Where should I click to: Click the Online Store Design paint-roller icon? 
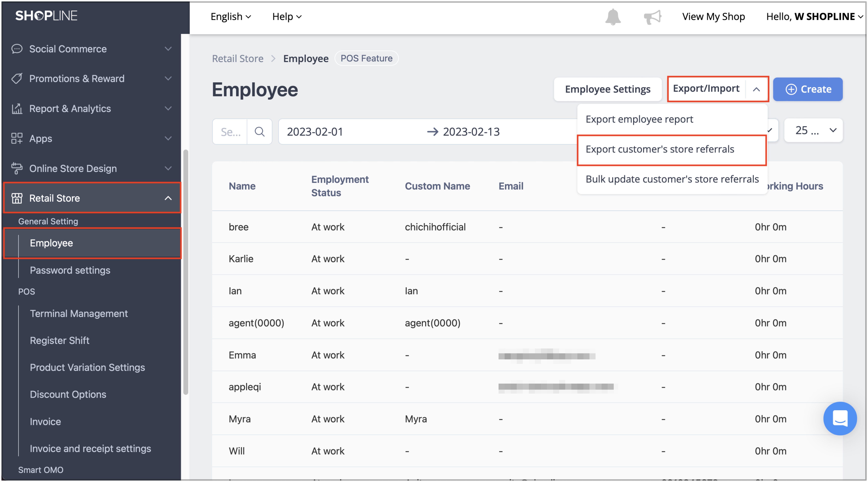[x=17, y=168]
